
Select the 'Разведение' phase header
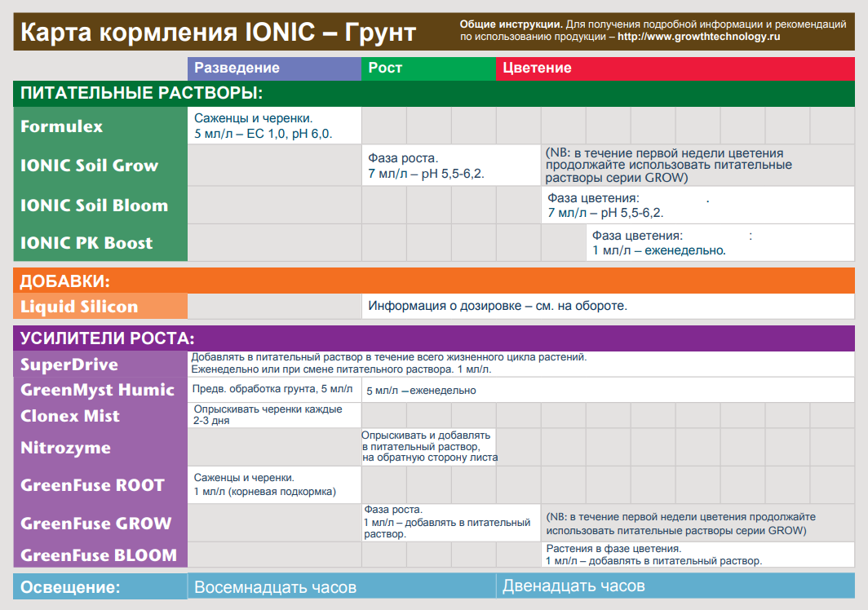point(274,69)
